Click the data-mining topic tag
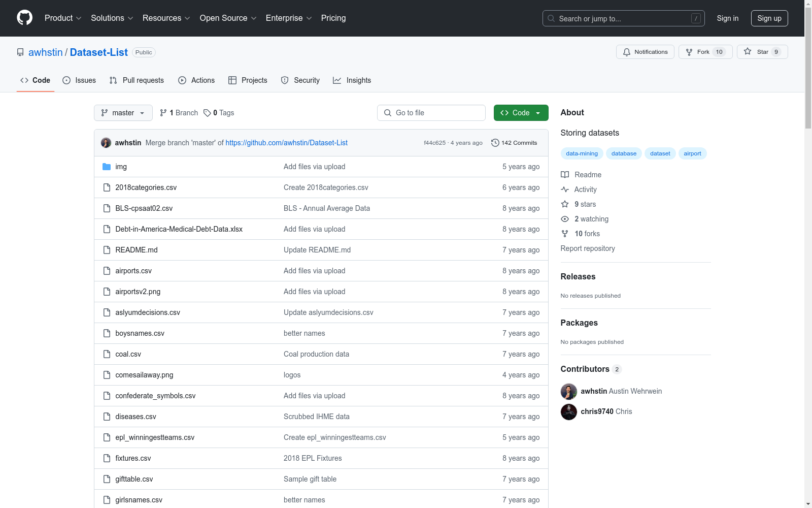The height and width of the screenshot is (508, 812). 582,153
